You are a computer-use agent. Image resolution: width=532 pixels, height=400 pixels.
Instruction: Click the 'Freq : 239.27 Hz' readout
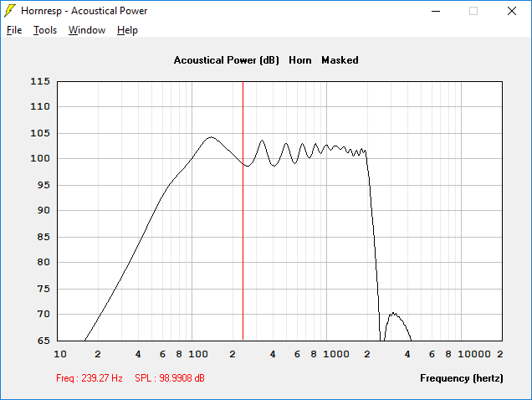(90, 378)
